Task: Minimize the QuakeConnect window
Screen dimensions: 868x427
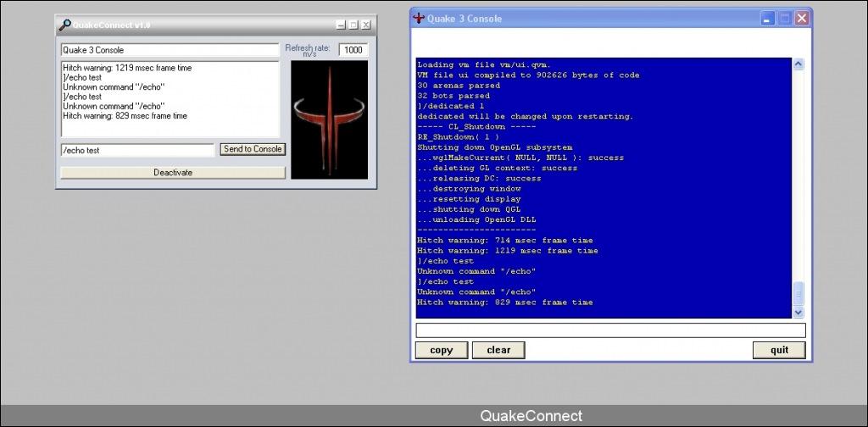Action: click(341, 25)
